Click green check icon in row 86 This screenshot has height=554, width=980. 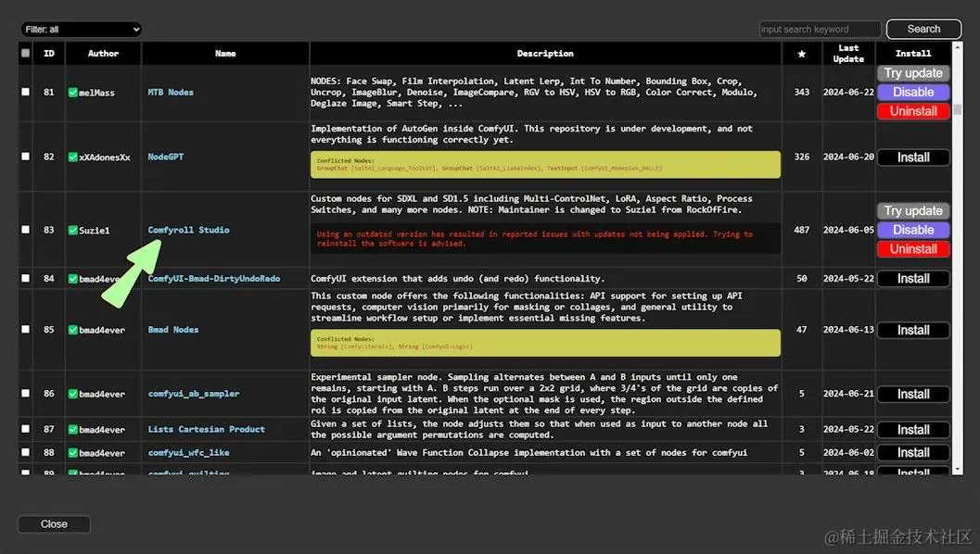tap(73, 394)
